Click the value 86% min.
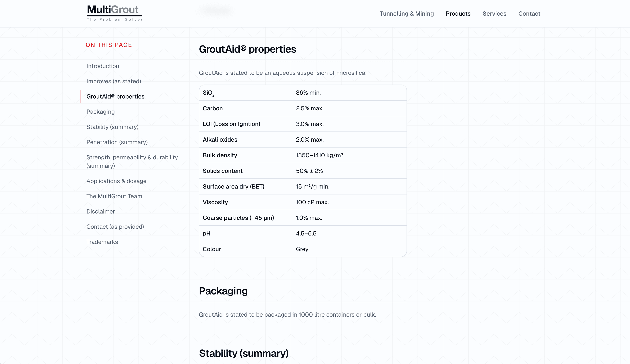This screenshot has height=364, width=630. point(308,93)
